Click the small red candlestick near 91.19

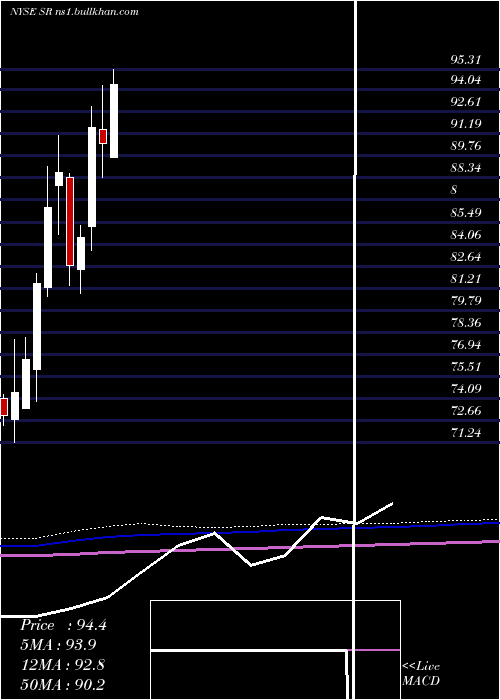pos(103,137)
